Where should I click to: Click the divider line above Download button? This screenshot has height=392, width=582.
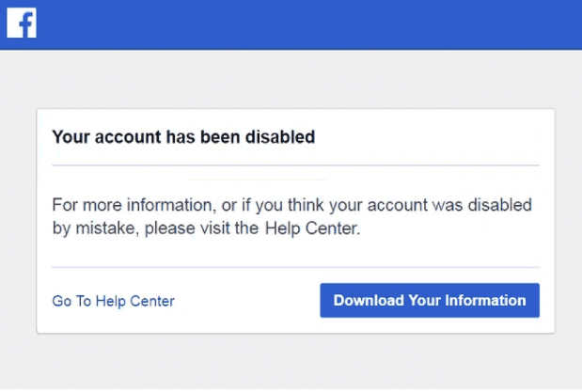[295, 267]
